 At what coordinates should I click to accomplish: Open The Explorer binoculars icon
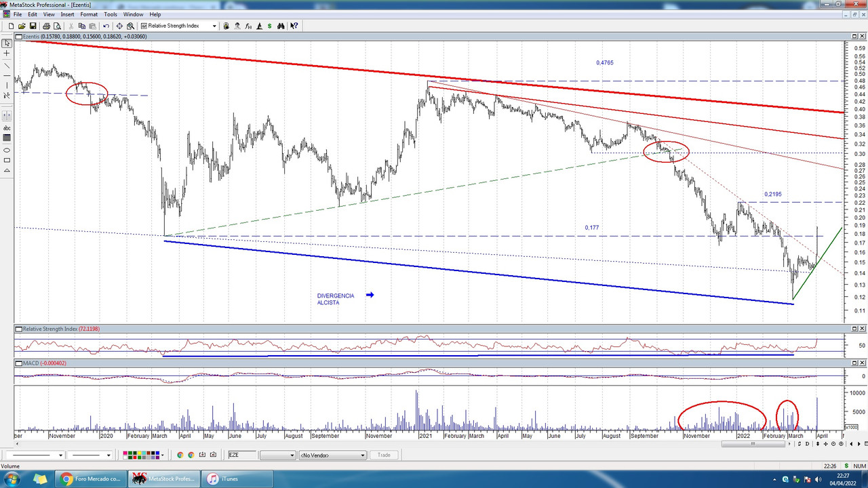(x=281, y=26)
